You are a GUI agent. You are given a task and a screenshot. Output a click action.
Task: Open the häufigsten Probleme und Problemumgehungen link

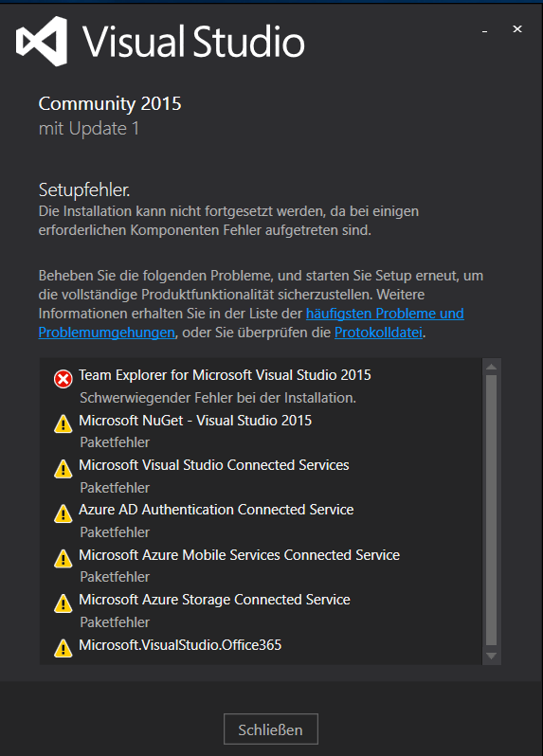(385, 314)
